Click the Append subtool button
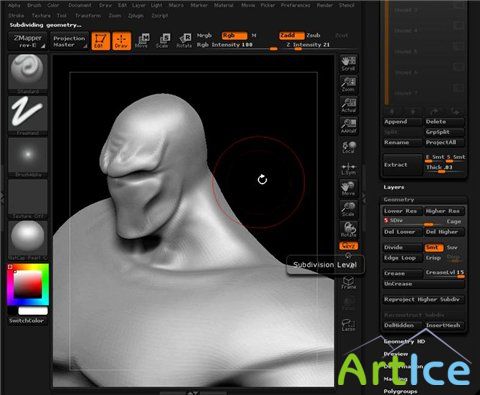 (402, 122)
